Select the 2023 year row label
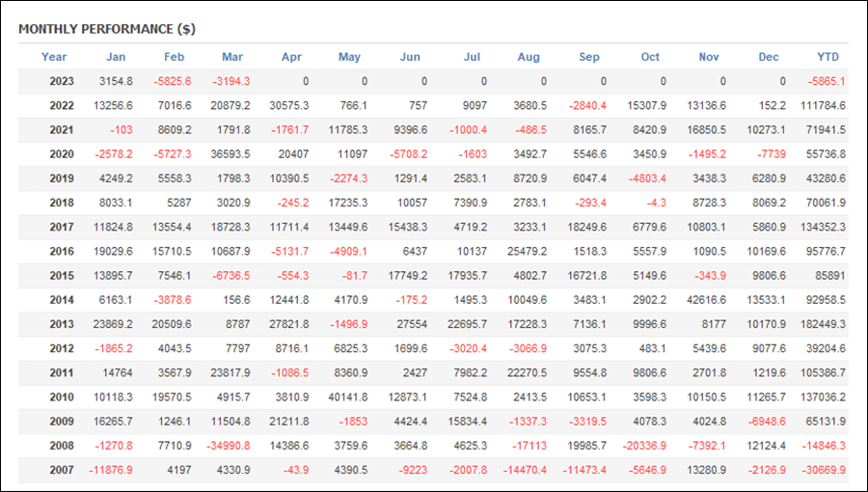 coord(62,81)
